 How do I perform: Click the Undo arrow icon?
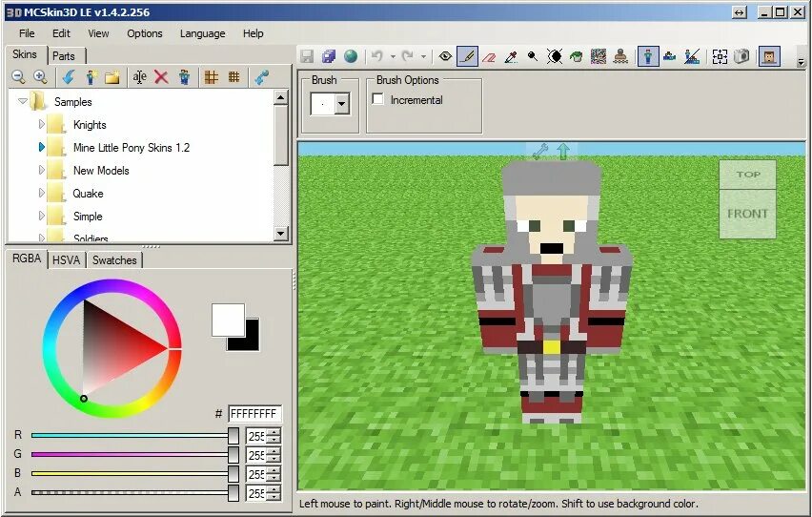pos(377,56)
